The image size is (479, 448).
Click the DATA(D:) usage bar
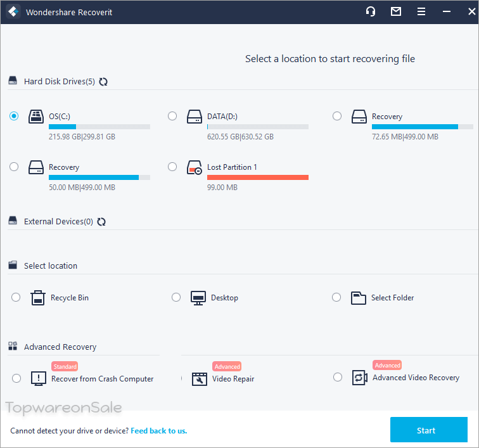pyautogui.click(x=258, y=127)
